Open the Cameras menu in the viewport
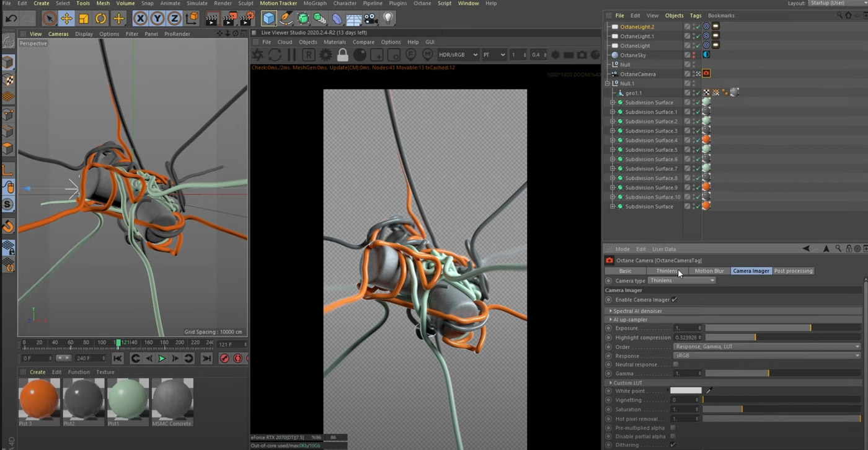 point(58,34)
